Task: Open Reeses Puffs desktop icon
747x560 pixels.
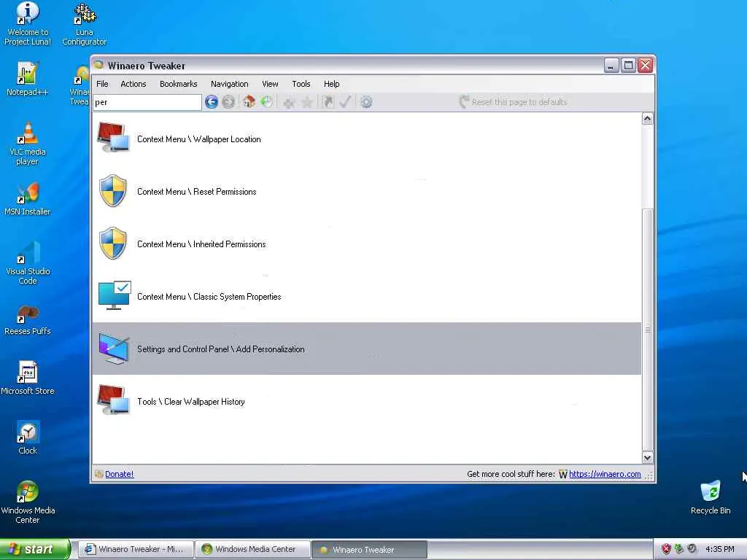Action: pyautogui.click(x=27, y=321)
